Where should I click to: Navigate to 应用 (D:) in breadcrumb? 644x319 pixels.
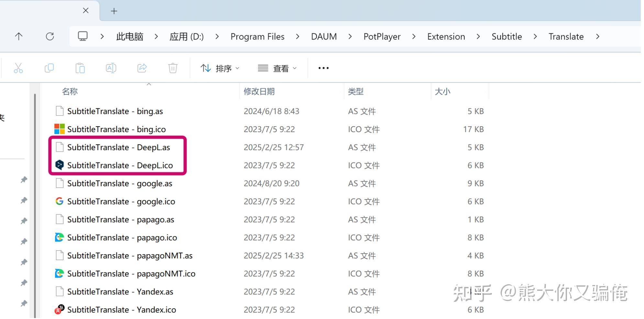187,37
